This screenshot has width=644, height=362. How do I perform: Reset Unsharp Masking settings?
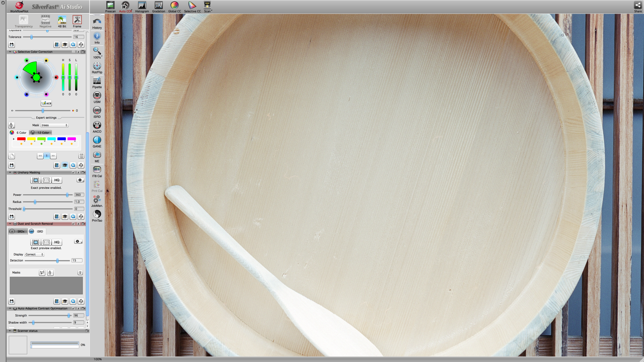tap(81, 217)
